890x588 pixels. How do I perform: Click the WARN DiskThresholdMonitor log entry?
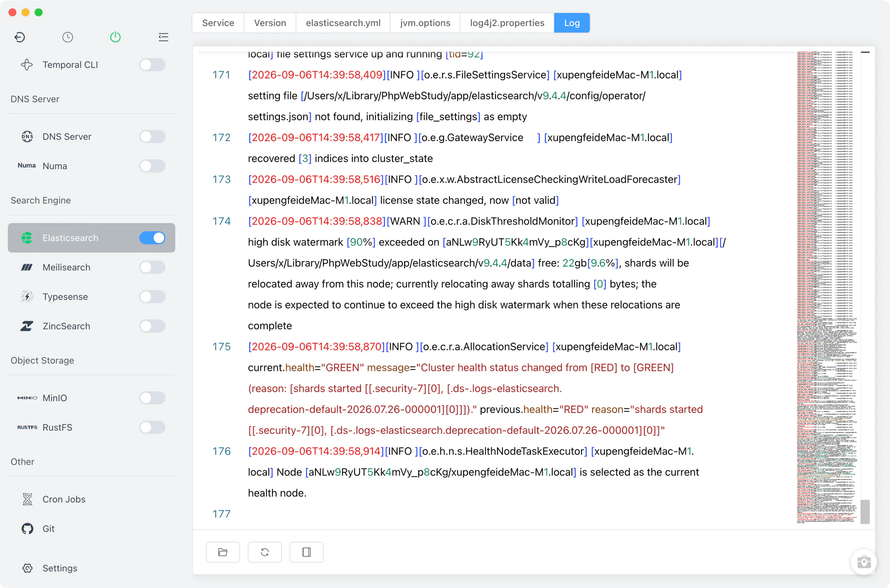click(x=487, y=273)
